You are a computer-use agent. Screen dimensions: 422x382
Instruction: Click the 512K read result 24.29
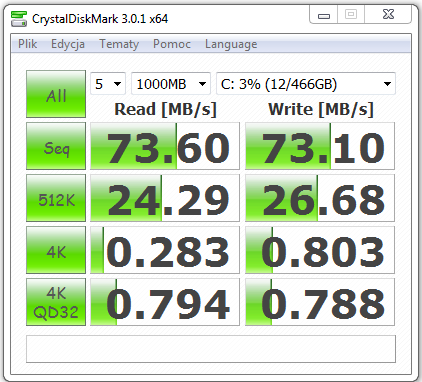click(165, 198)
